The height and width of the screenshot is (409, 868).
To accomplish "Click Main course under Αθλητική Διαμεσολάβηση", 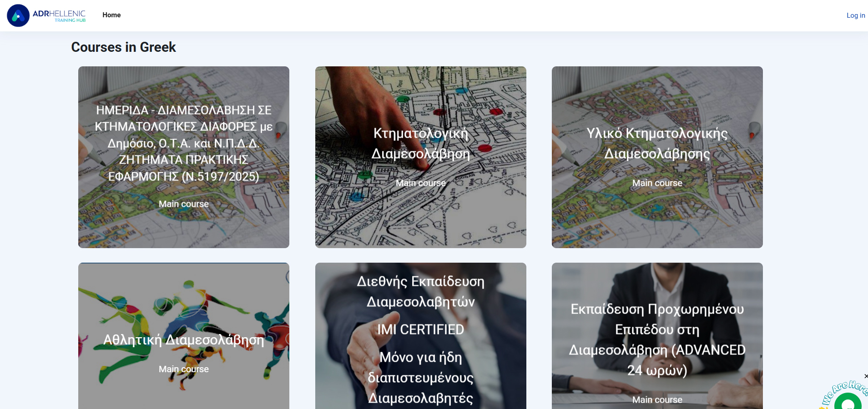I will pyautogui.click(x=183, y=369).
